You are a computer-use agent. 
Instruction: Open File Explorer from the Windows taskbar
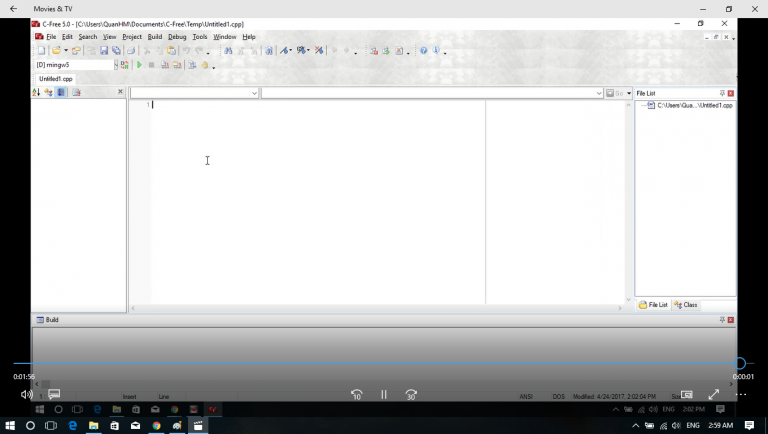tap(94, 425)
